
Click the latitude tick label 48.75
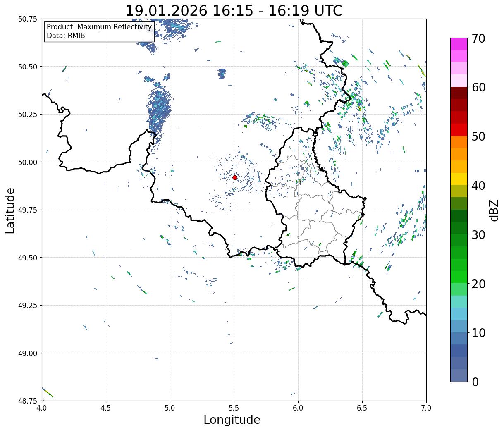(x=28, y=401)
